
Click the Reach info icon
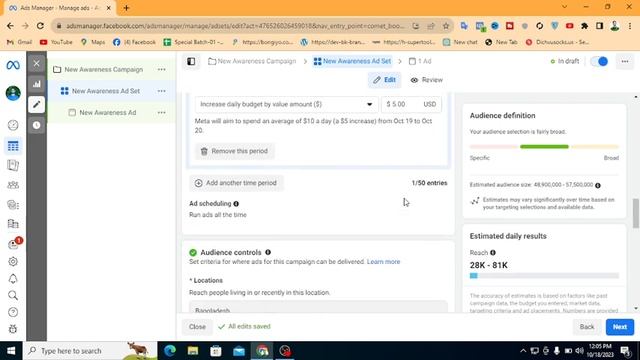493,253
